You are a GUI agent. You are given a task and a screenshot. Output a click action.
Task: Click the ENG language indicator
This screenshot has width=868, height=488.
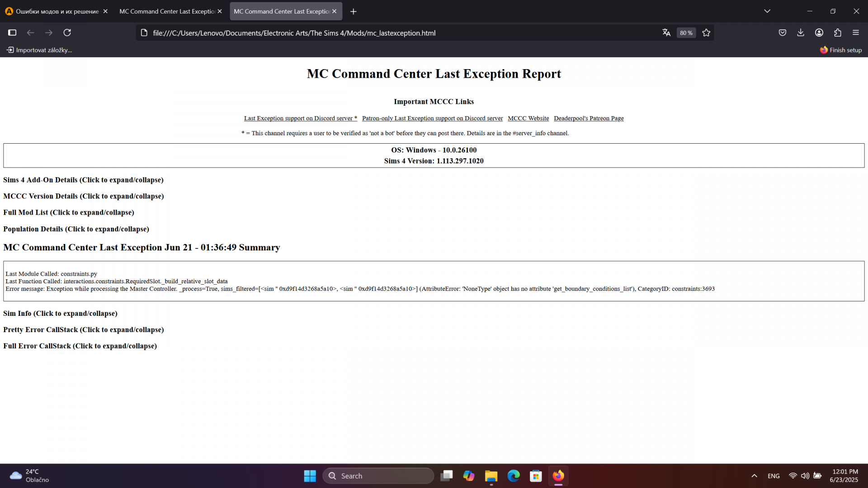774,476
